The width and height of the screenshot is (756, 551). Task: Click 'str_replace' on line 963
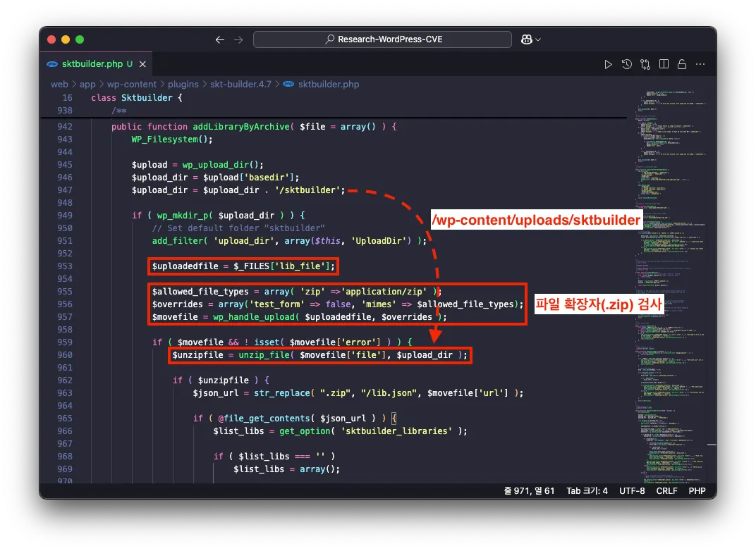click(x=281, y=393)
